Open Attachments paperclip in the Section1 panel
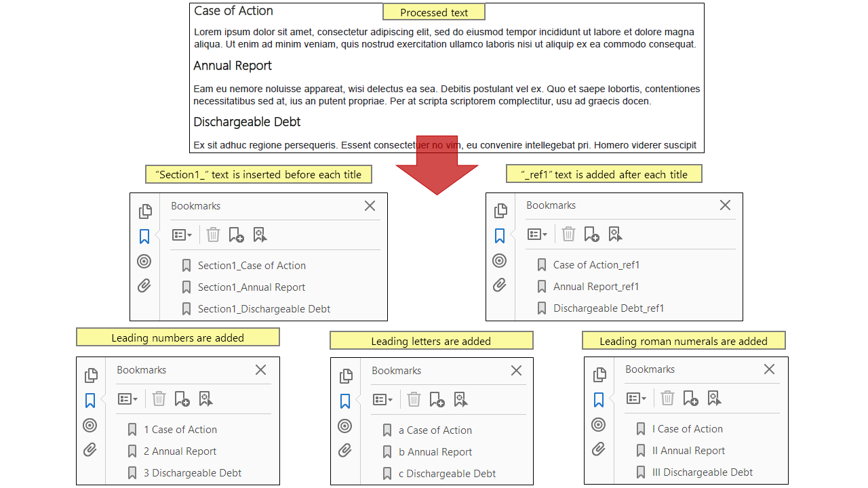Screen dimensions: 868x488 pos(144,285)
